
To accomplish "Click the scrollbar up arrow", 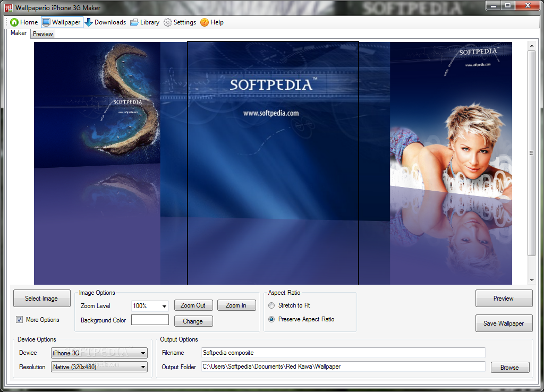I will pos(531,46).
